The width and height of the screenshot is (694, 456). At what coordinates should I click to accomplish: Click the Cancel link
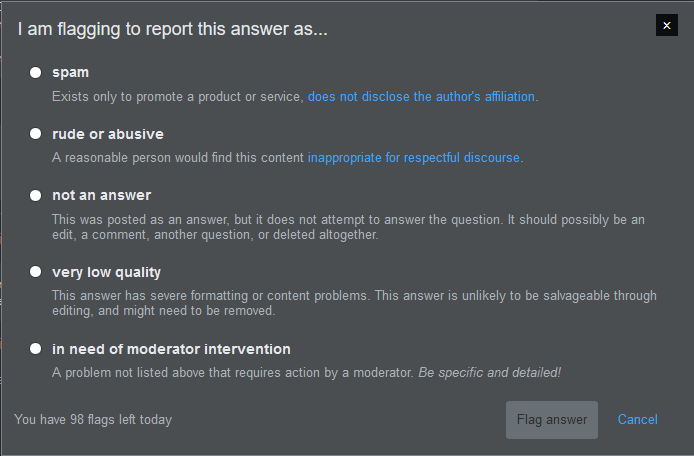click(637, 420)
